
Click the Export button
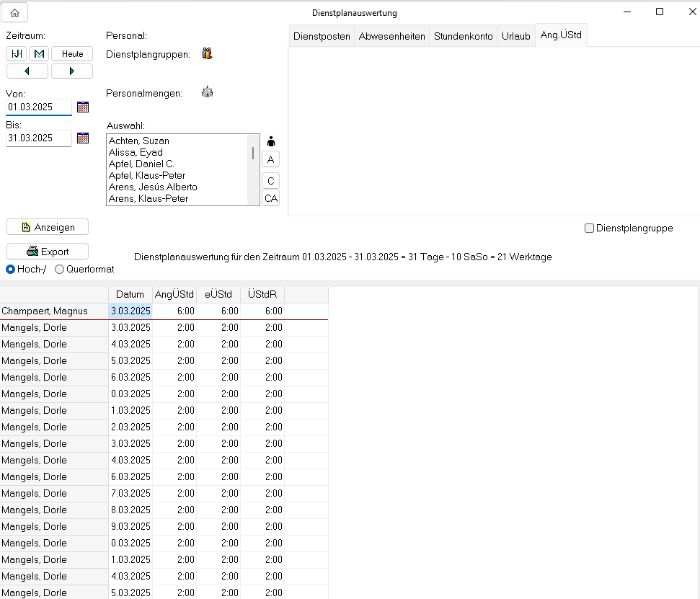tap(48, 252)
